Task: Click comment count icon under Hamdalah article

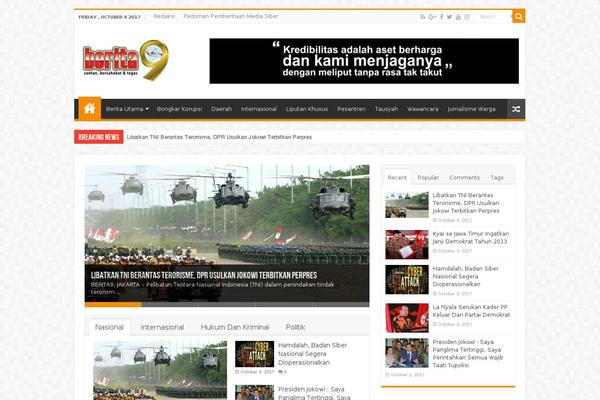Action: (282, 372)
